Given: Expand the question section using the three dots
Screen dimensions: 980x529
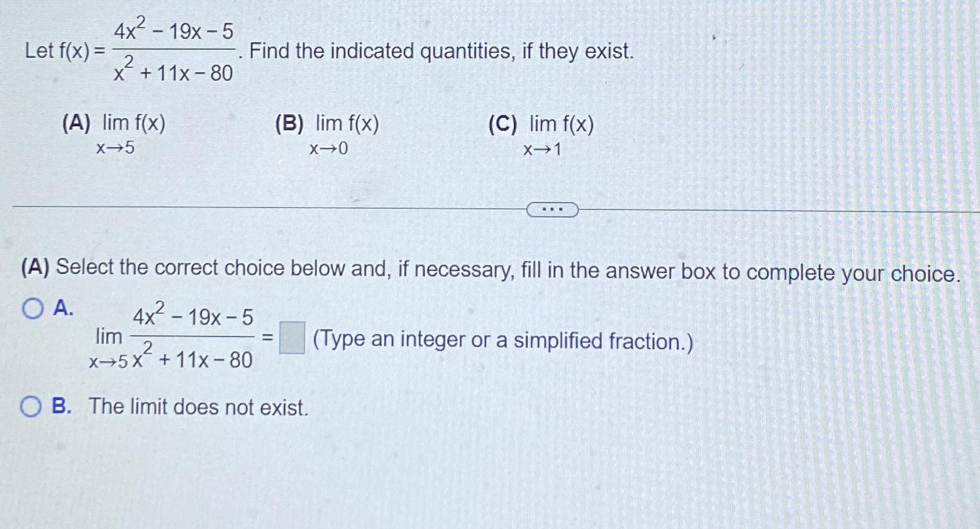Looking at the screenshot, I should 552,208.
